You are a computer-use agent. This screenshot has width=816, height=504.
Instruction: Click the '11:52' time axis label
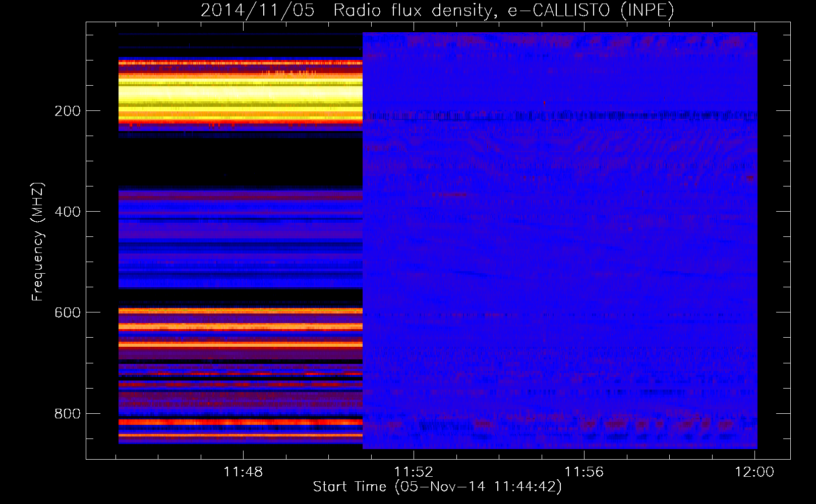coord(414,472)
